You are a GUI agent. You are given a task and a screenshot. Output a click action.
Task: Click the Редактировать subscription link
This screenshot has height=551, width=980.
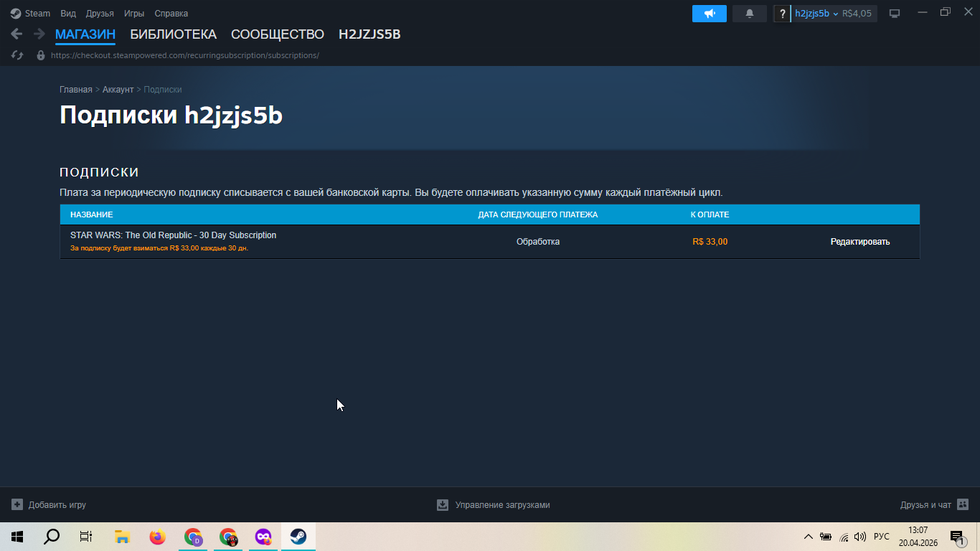pos(860,242)
